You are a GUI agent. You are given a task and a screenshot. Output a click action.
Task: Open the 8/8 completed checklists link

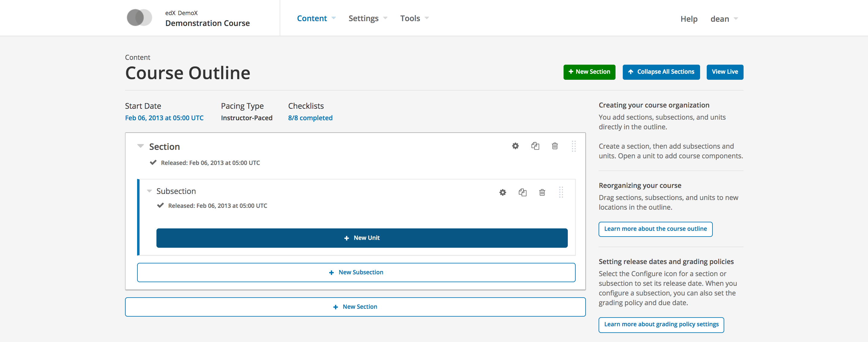[310, 118]
